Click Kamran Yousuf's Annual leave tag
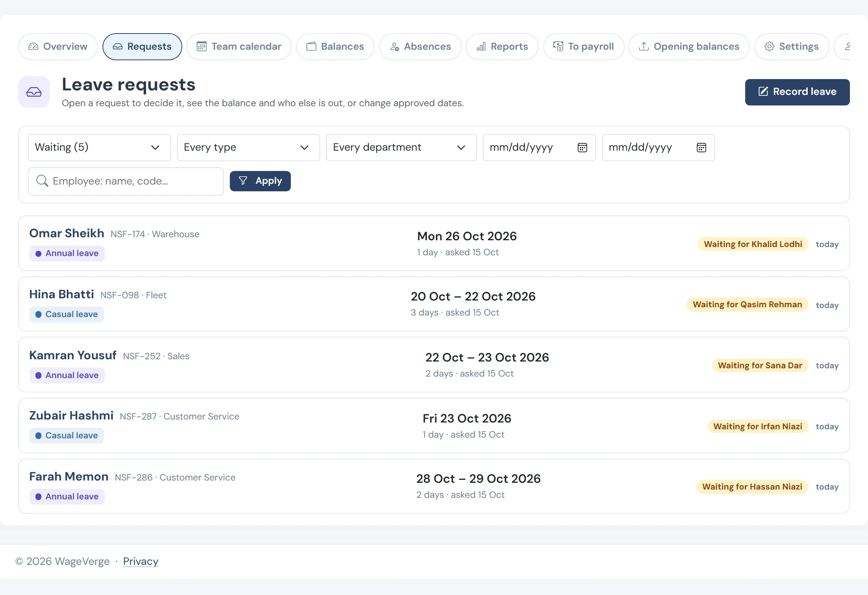Viewport: 868px width, 595px height. click(x=67, y=375)
